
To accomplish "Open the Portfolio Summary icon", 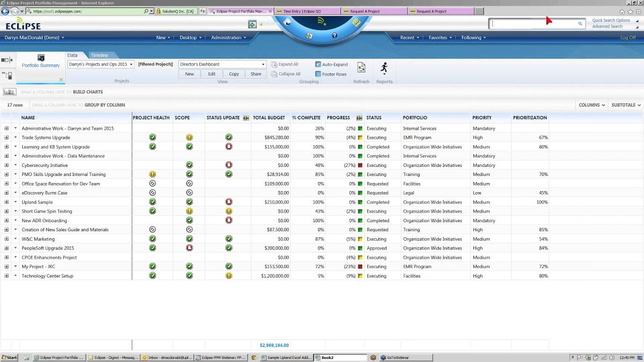I will [x=41, y=58].
